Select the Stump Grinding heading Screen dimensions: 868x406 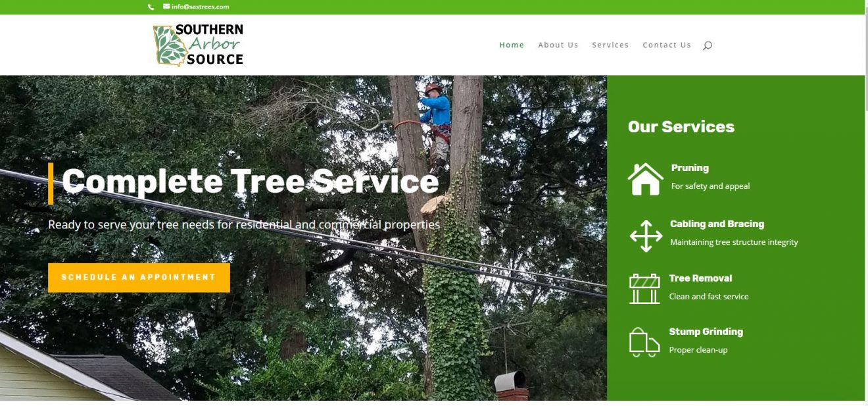pyautogui.click(x=706, y=332)
